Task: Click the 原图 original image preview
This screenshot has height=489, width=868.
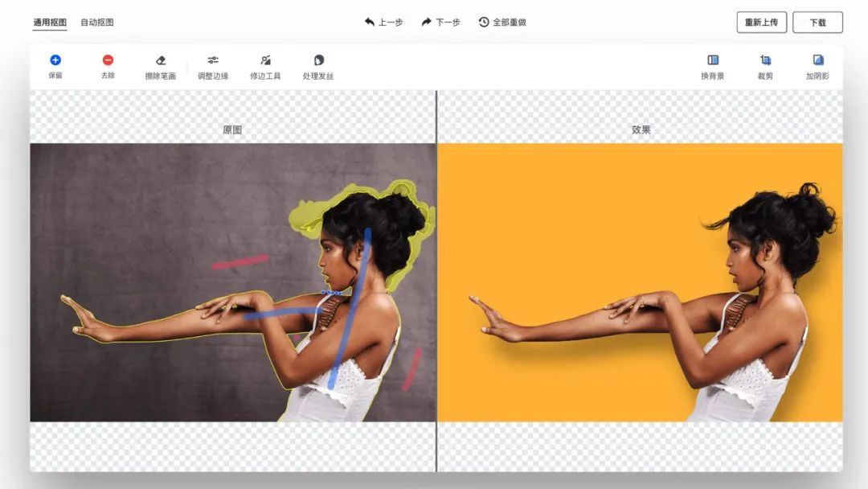Action: click(x=233, y=282)
